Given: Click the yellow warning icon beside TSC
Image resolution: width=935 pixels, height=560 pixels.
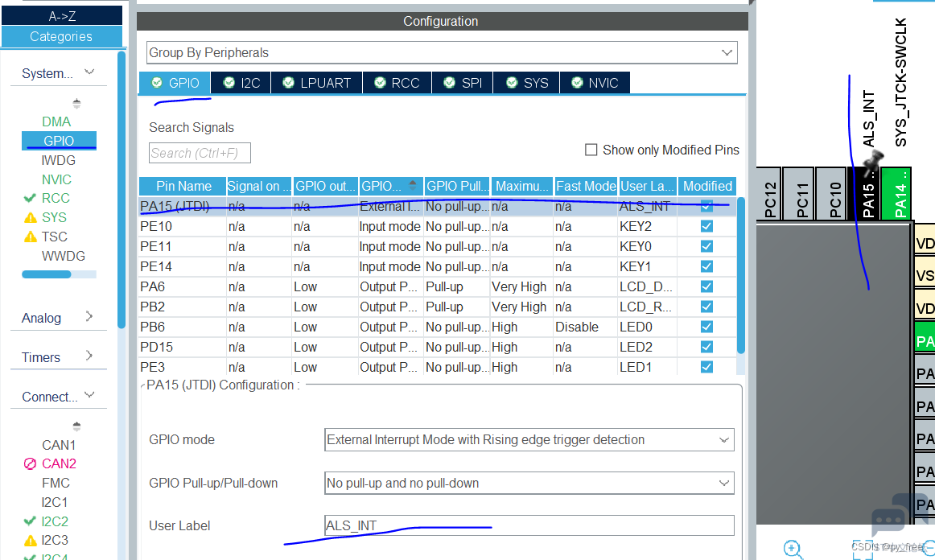Looking at the screenshot, I should pyautogui.click(x=30, y=237).
